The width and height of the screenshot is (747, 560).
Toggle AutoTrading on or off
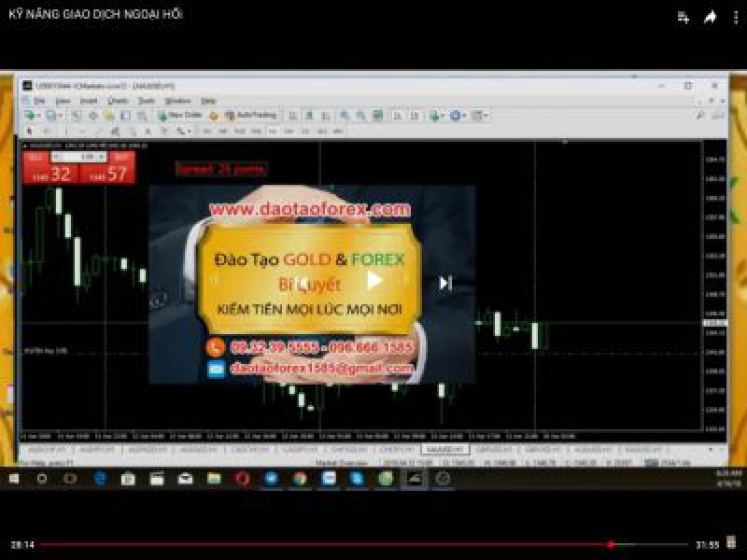tap(250, 115)
